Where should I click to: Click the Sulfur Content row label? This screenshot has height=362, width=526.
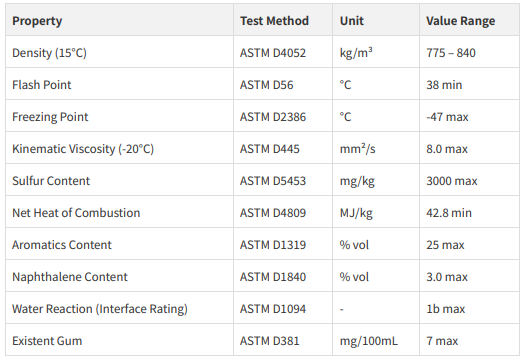tap(119, 180)
